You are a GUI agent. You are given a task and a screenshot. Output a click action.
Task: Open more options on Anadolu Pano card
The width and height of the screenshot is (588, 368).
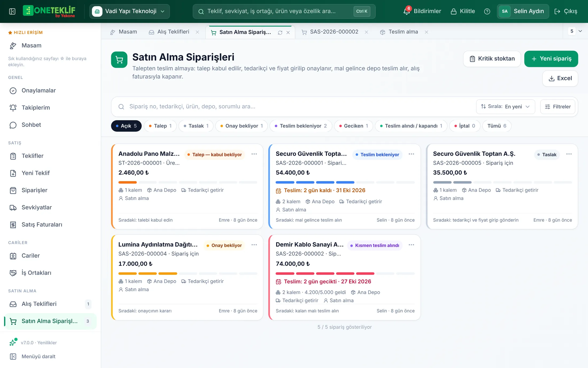coord(254,154)
